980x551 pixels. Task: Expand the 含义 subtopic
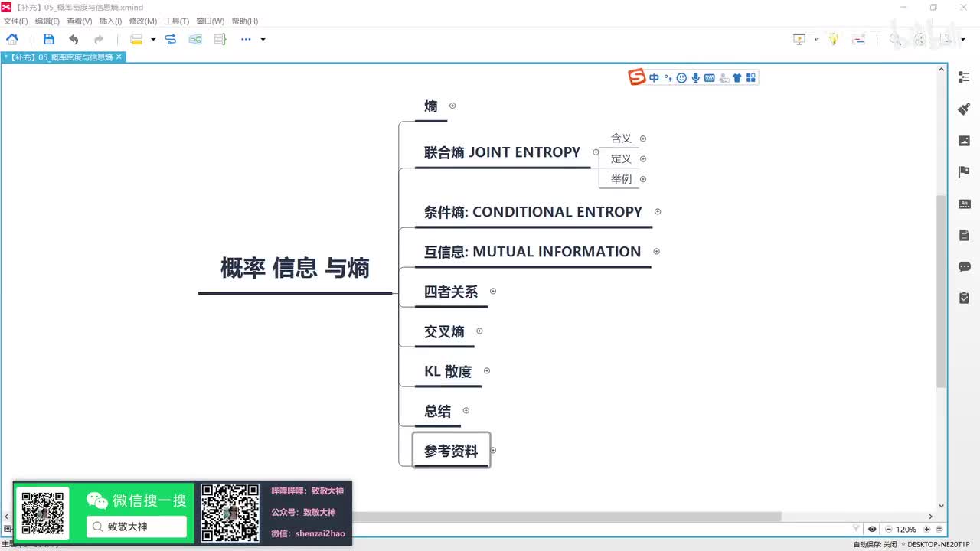click(643, 139)
